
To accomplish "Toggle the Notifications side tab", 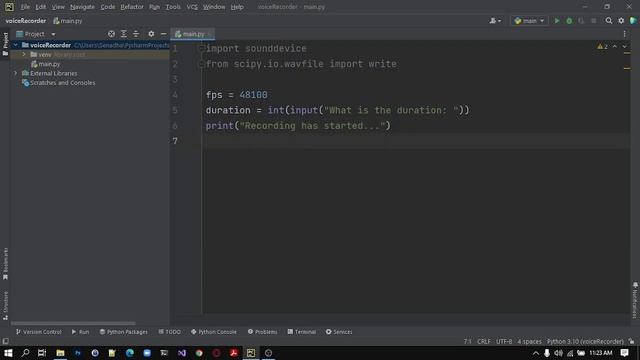I will point(635,300).
